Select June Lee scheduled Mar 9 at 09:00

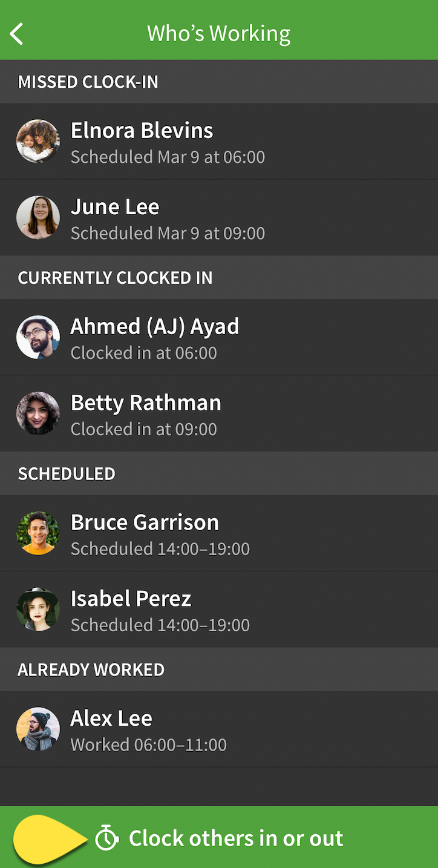pos(219,217)
